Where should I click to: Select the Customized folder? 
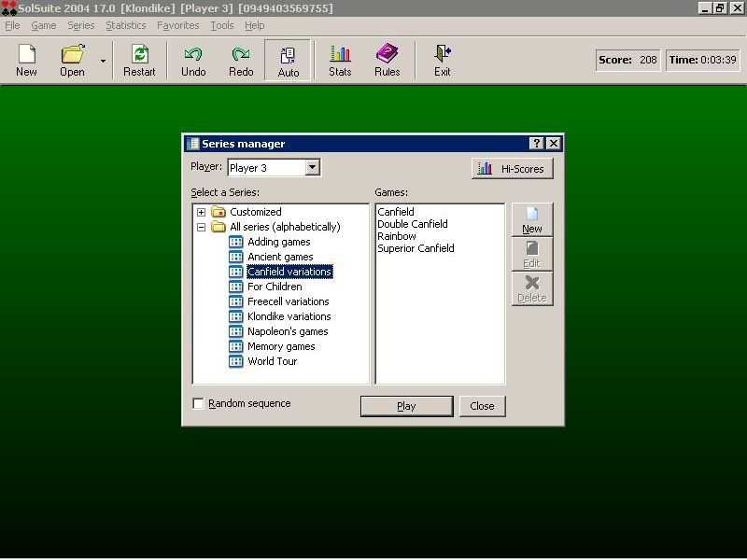click(x=255, y=212)
